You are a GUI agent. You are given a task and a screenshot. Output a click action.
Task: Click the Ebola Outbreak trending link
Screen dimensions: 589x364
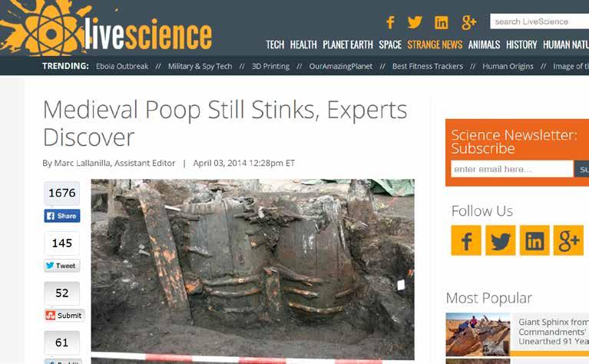click(x=122, y=66)
